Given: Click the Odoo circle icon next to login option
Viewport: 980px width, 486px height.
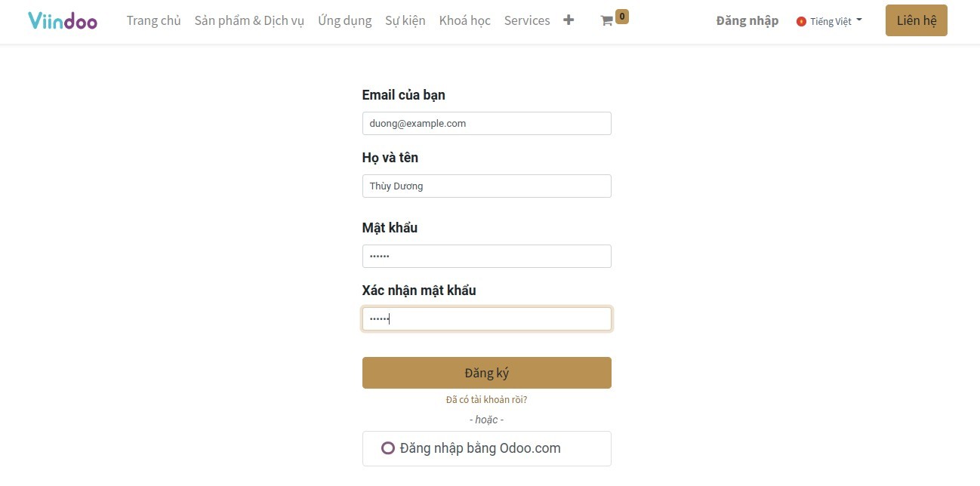Looking at the screenshot, I should coord(388,448).
